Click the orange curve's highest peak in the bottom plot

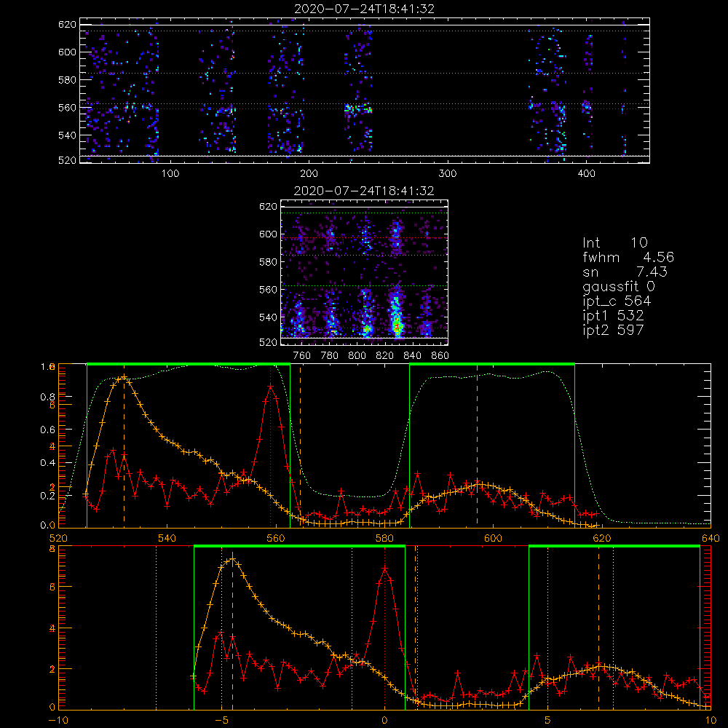coord(232,560)
